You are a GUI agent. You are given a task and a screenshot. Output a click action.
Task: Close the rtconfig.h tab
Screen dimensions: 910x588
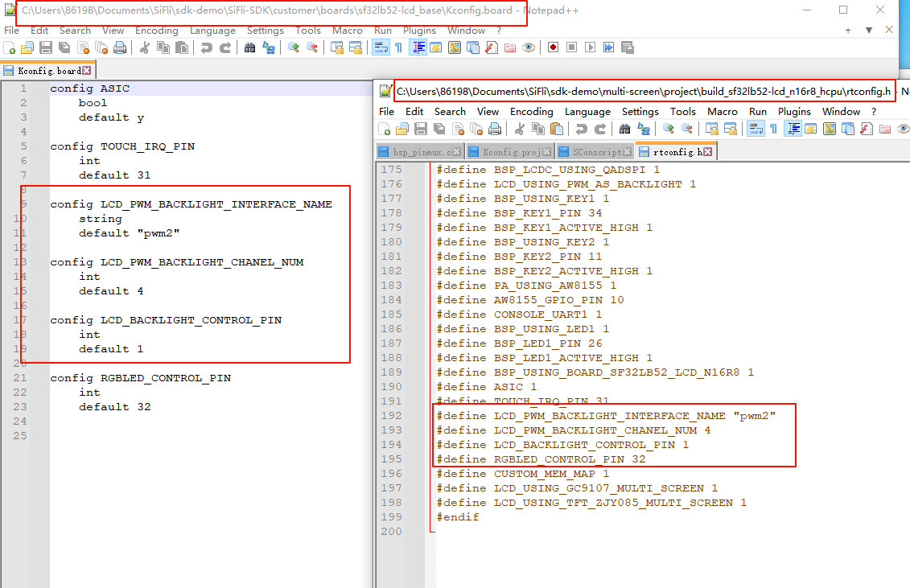707,152
